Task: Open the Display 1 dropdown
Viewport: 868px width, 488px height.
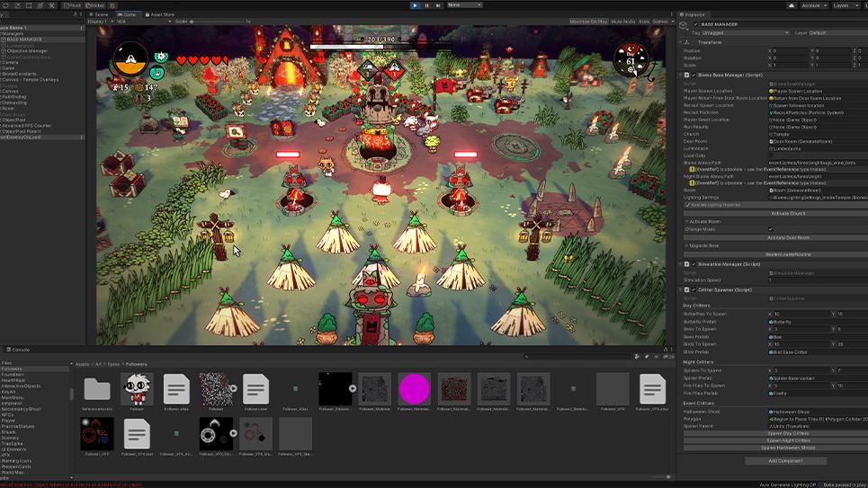Action: tap(100, 22)
